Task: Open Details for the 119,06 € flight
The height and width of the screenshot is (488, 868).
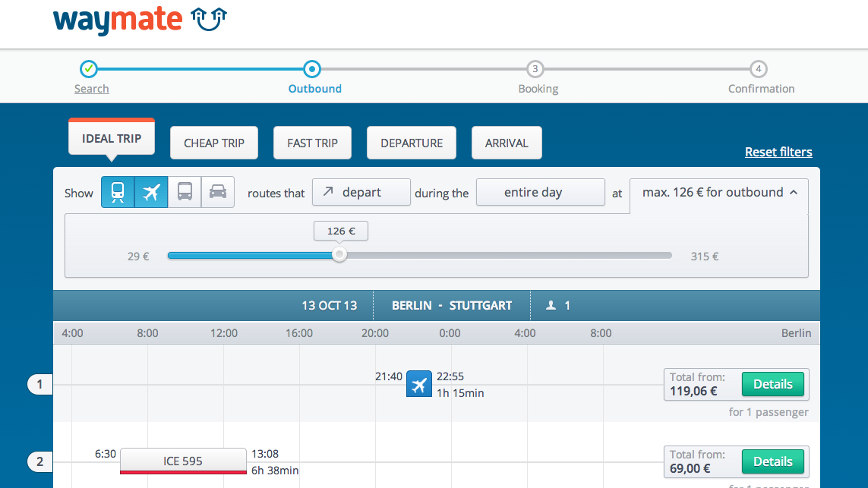Action: point(773,384)
